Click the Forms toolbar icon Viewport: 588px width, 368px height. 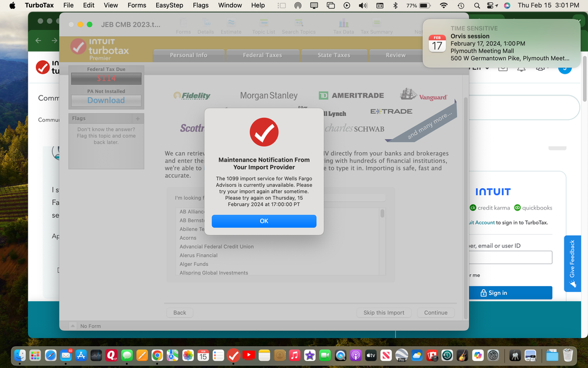183,27
